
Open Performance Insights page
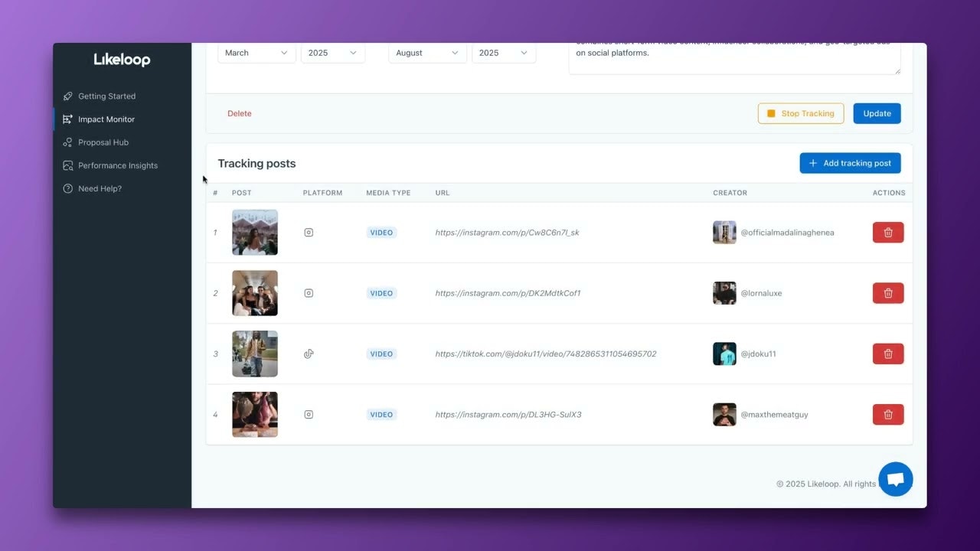[x=118, y=165]
